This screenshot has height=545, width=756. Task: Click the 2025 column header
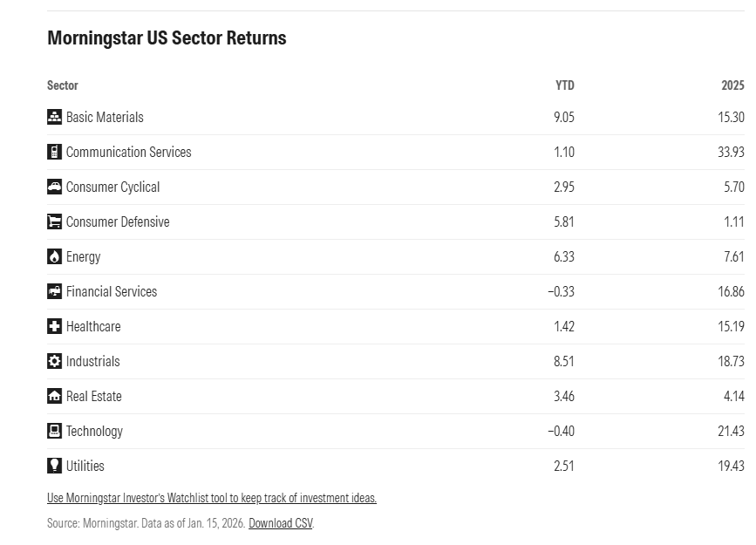click(732, 85)
